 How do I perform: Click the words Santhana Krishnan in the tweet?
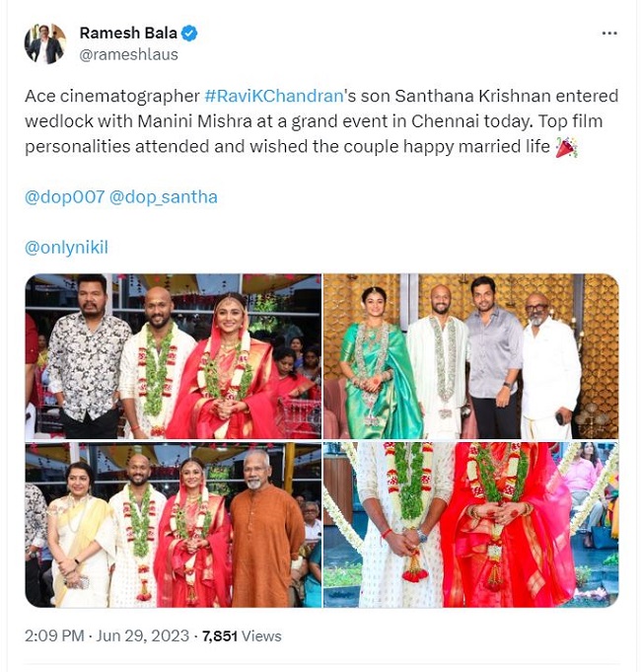click(472, 96)
